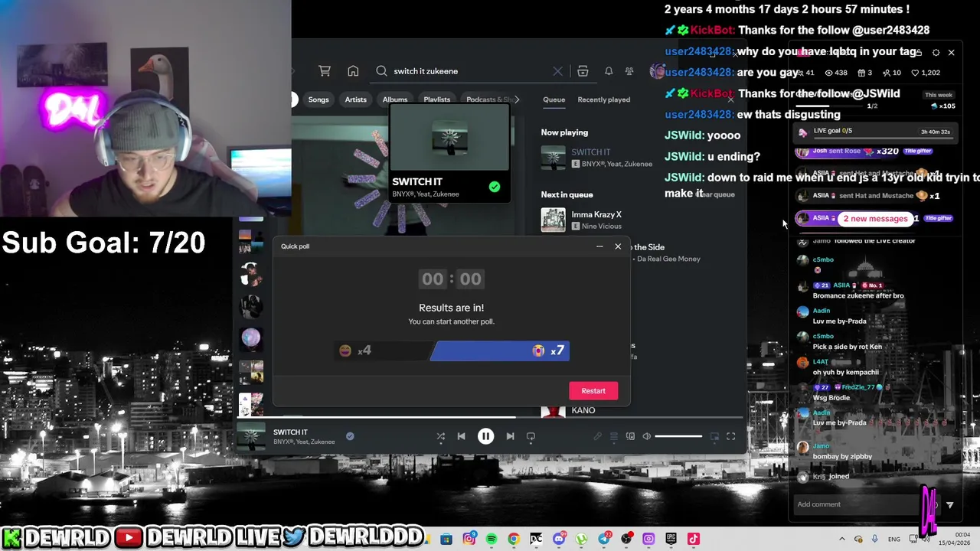This screenshot has width=980, height=551.
Task: Open Microsoft Store from the taskbar
Action: [x=446, y=539]
